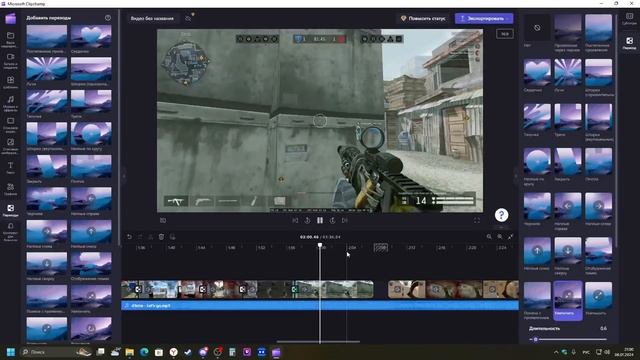Skip to the start of video

pos(295,220)
